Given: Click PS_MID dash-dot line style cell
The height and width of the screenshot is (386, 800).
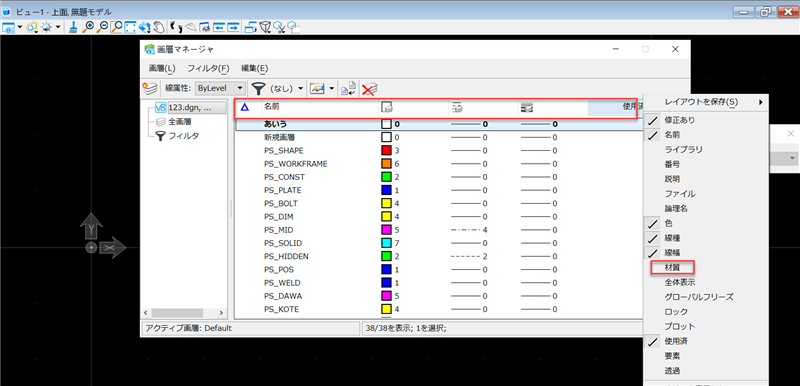Looking at the screenshot, I should point(469,229).
